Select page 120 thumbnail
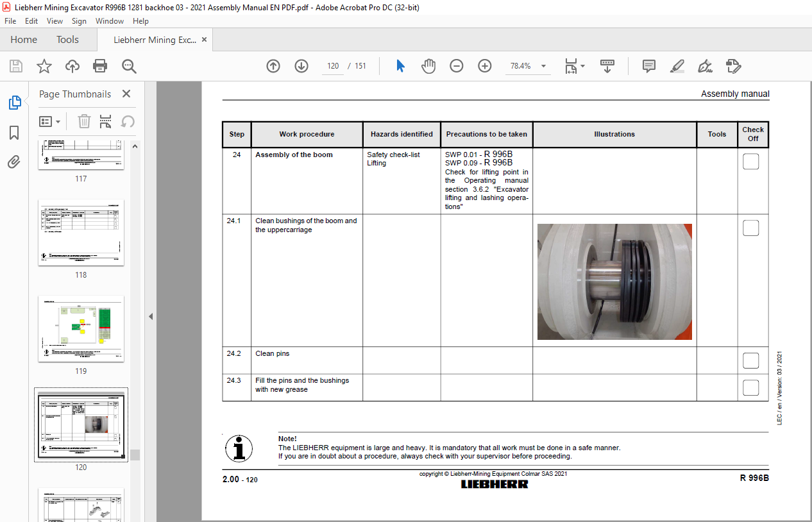Image resolution: width=812 pixels, height=522 pixels. [81, 425]
